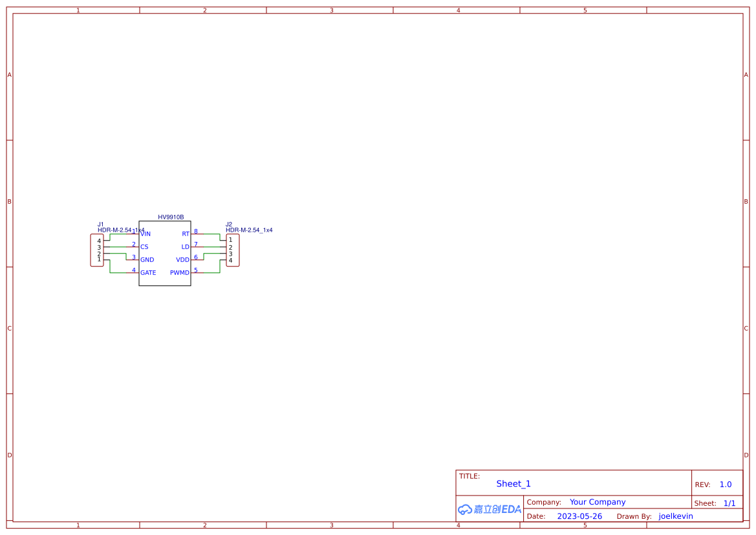This screenshot has width=756, height=535.
Task: Click the GND pin label
Action: point(147,259)
